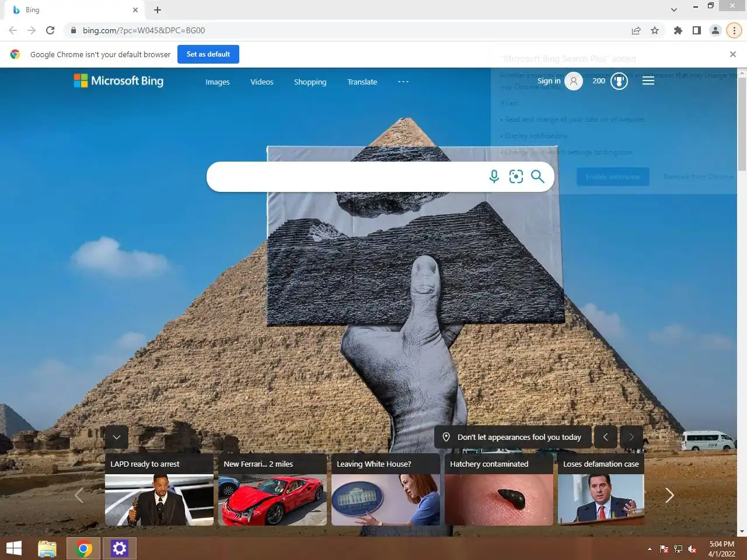Viewport: 747px width, 560px height.
Task: Click the address bar URL
Action: point(144,30)
